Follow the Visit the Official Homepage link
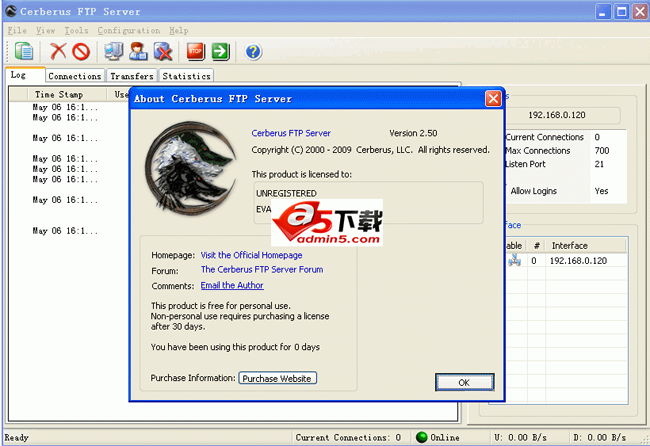Viewport: 650px width, 446px height. (x=252, y=255)
